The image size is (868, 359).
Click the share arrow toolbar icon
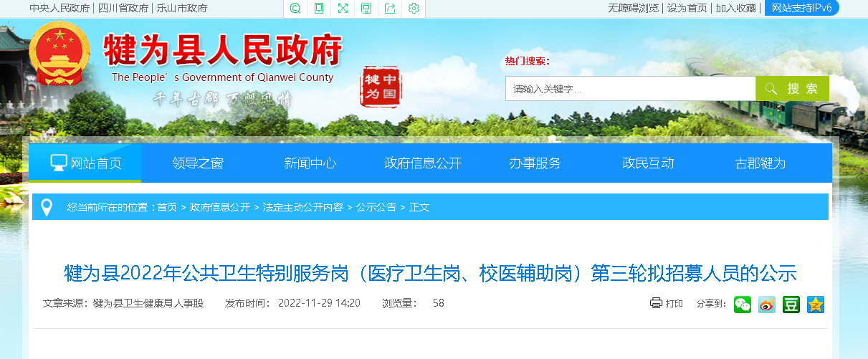[x=390, y=9]
